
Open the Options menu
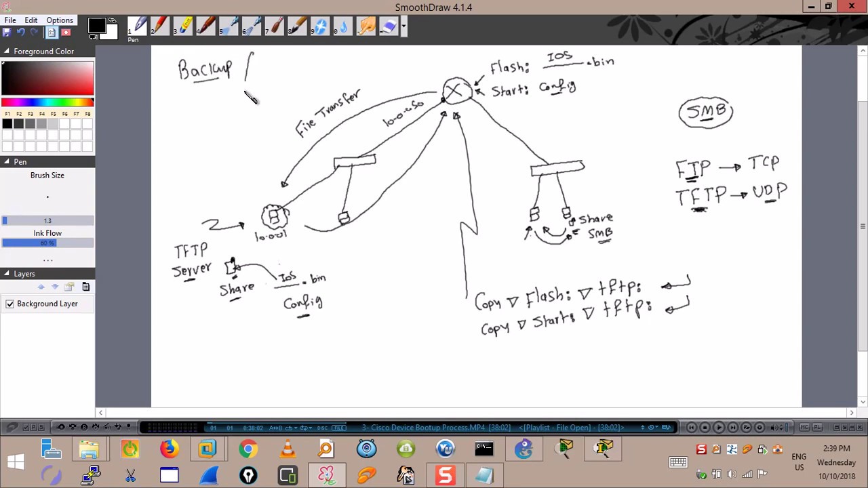click(60, 20)
